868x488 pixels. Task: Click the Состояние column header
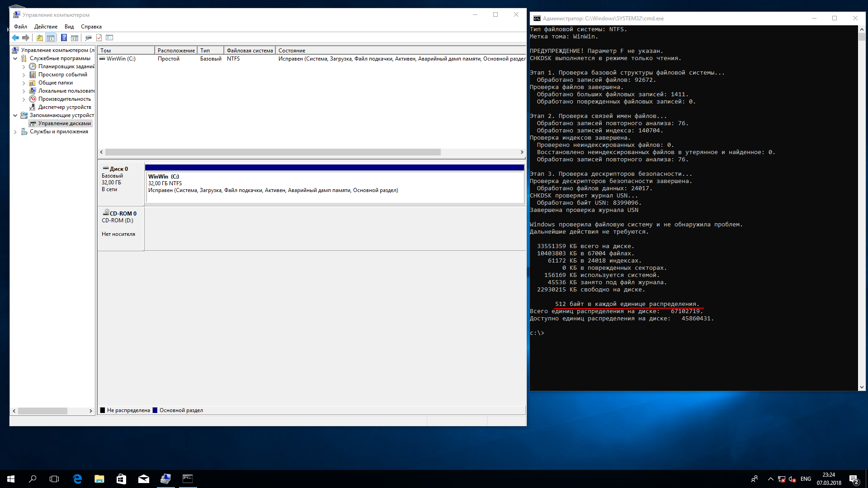[x=292, y=51]
